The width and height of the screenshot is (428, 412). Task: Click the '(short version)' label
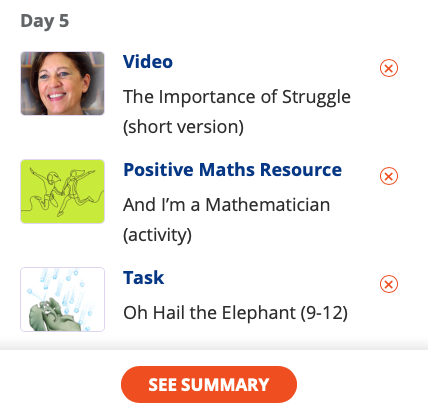pos(183,127)
